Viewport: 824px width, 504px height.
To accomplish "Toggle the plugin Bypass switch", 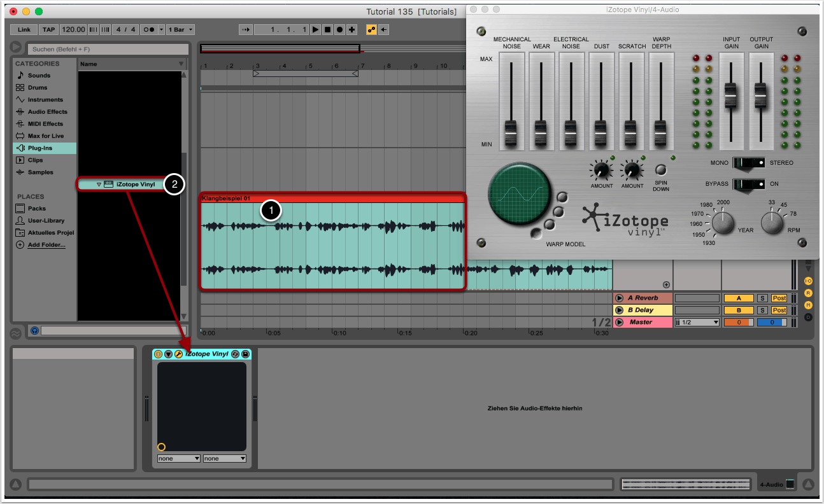I will coord(748,184).
